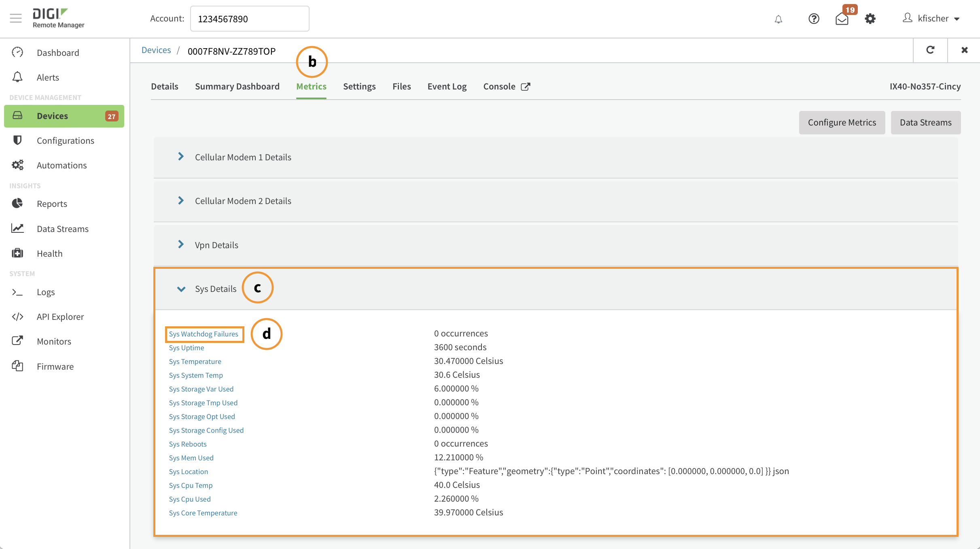The height and width of the screenshot is (549, 980).
Task: Open the kfischer user dropdown
Action: pyautogui.click(x=931, y=19)
